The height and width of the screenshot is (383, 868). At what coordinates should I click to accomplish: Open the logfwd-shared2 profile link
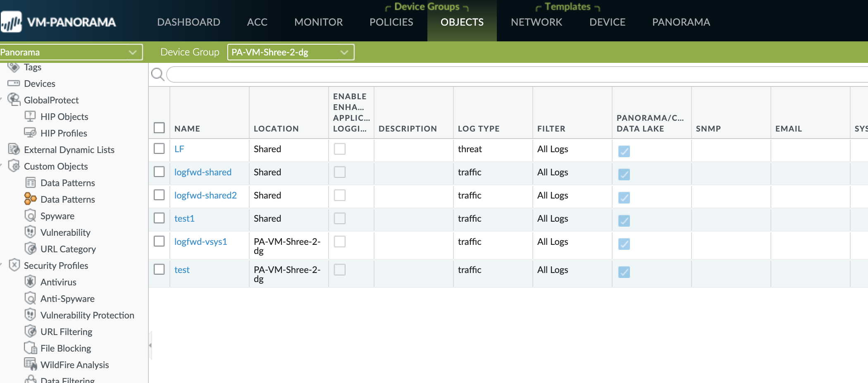[205, 195]
